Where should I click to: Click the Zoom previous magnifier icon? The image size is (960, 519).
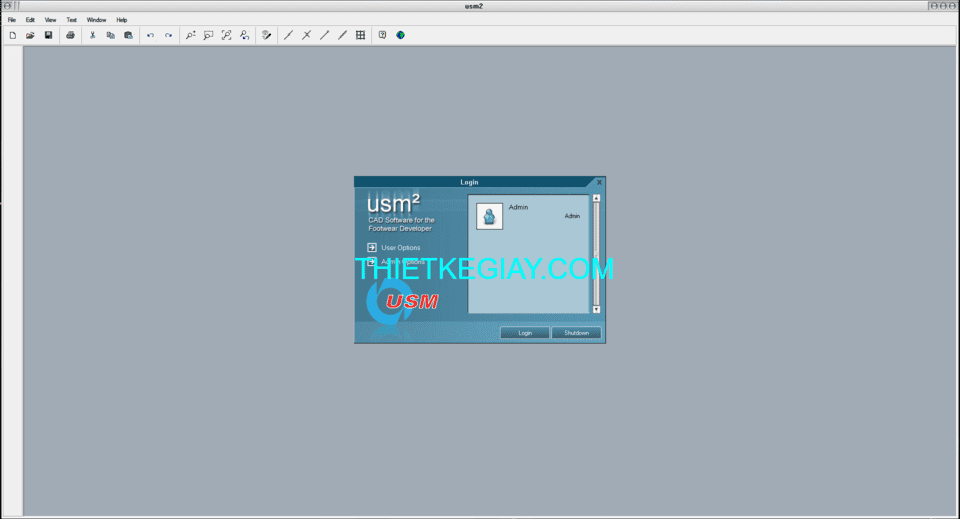244,35
